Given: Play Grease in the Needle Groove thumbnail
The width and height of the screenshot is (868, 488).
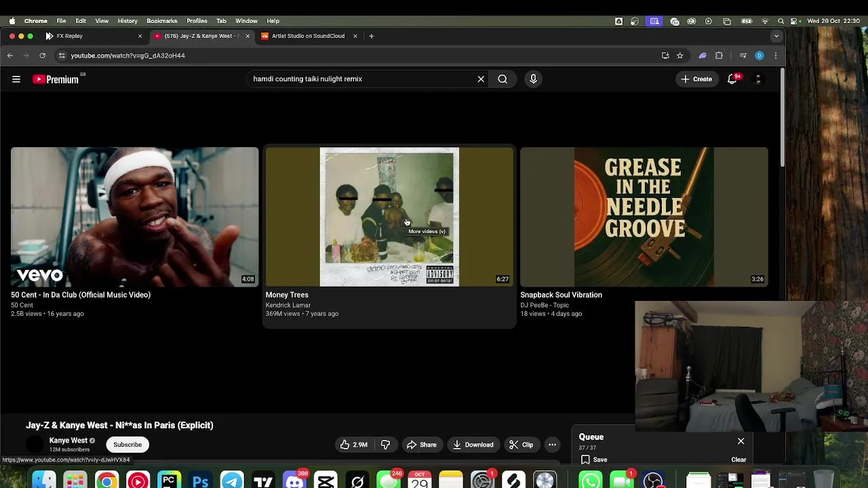Looking at the screenshot, I should coord(644,217).
